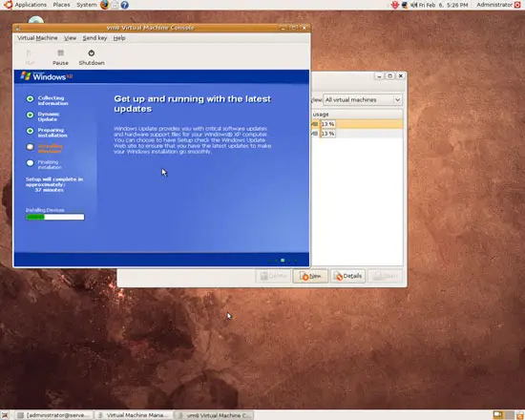Click the Details button in Virtual Machine Manager
Screen dimensions: 525x420
(347, 276)
